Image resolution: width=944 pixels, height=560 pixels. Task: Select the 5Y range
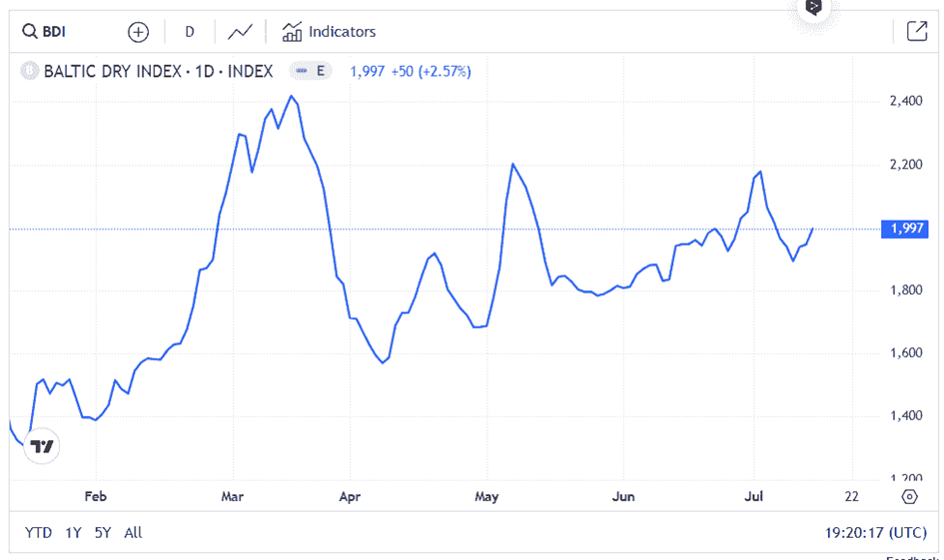click(103, 532)
